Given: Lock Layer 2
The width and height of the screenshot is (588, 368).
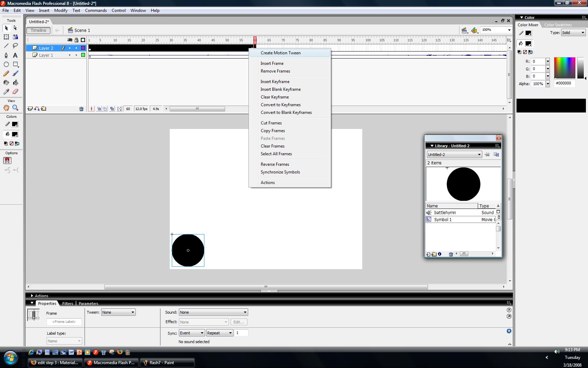Looking at the screenshot, I should pyautogui.click(x=76, y=48).
